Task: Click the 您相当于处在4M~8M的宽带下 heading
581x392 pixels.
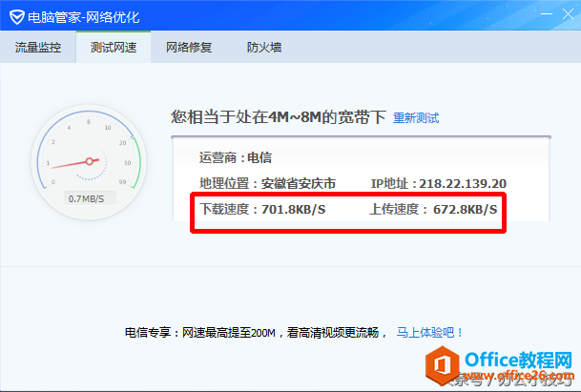Action: click(279, 117)
